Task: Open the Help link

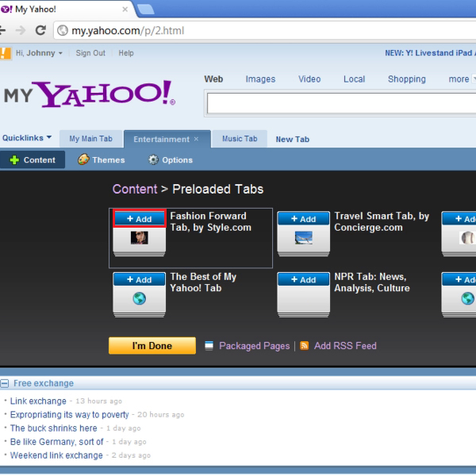Action: [126, 53]
